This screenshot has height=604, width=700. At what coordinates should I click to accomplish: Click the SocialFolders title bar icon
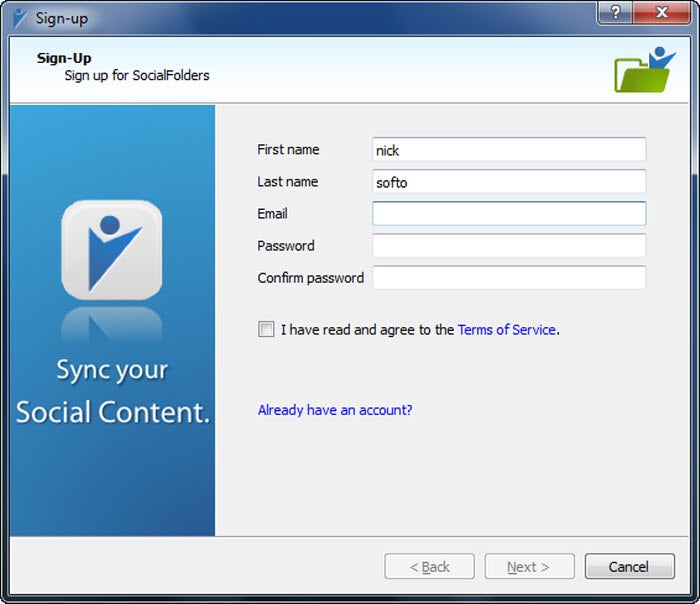tap(20, 18)
